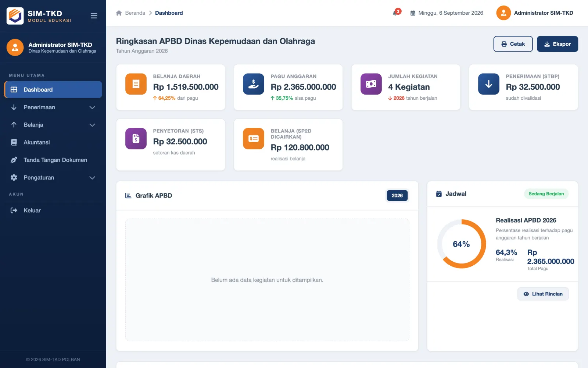The width and height of the screenshot is (588, 368).
Task: Click the Administrator SIM-TKD name in header
Action: pyautogui.click(x=544, y=13)
